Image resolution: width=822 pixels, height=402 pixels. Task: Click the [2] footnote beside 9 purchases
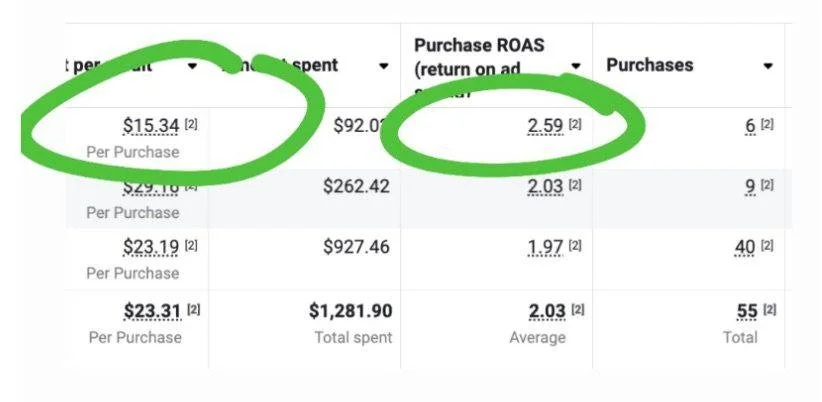pos(767,184)
